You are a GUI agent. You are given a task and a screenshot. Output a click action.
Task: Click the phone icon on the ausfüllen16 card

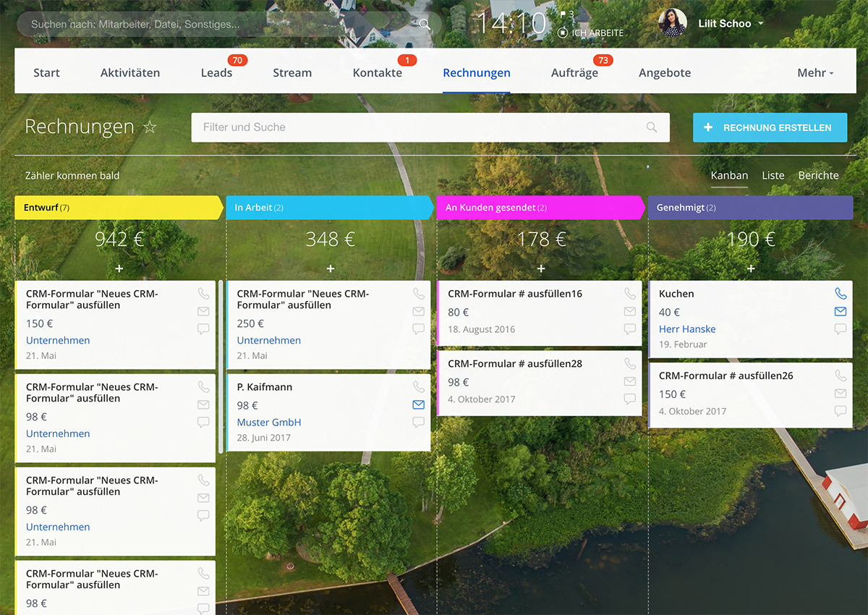[x=629, y=294]
